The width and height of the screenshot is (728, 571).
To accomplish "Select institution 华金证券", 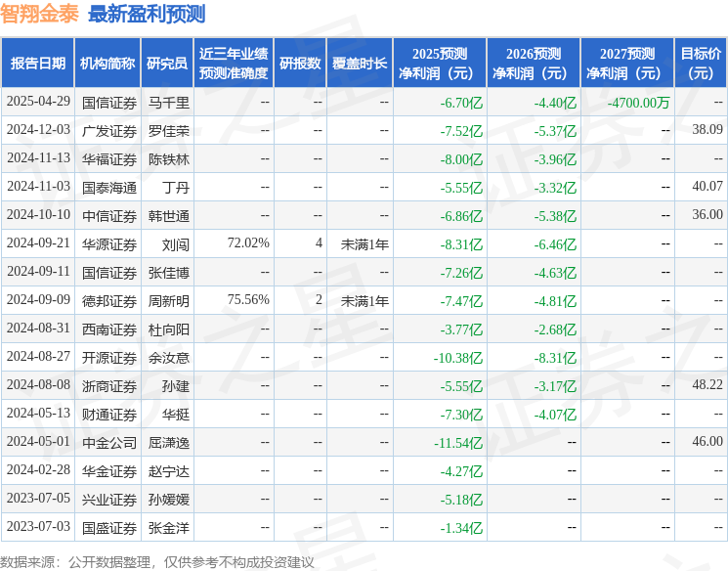I will click(x=109, y=470).
